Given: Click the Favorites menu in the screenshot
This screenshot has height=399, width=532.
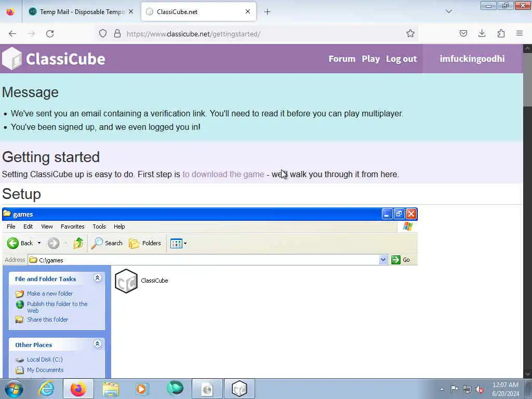Looking at the screenshot, I should [x=73, y=227].
